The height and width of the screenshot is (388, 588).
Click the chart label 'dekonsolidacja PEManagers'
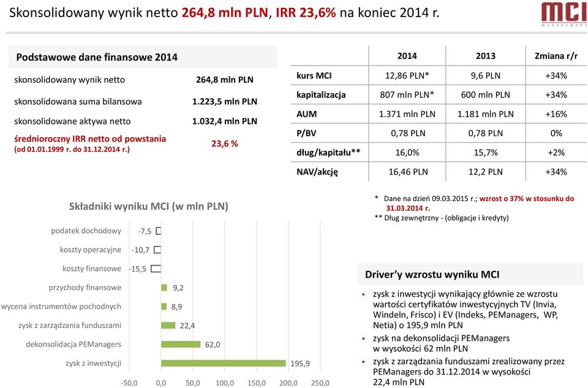(x=73, y=344)
